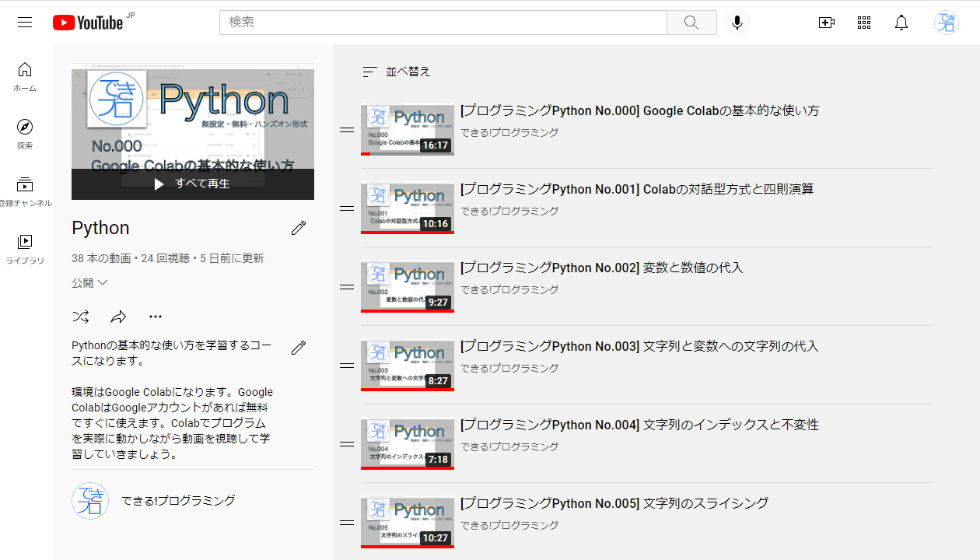The width and height of the screenshot is (980, 560).
Task: Share the playlist with the arrow icon
Action: pyautogui.click(x=118, y=317)
